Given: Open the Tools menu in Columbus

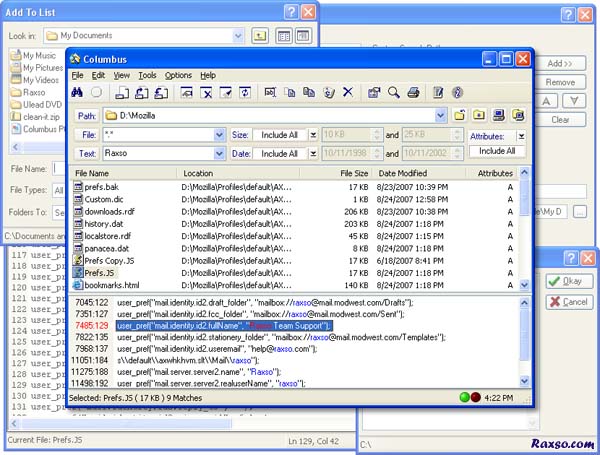Looking at the screenshot, I should (147, 75).
